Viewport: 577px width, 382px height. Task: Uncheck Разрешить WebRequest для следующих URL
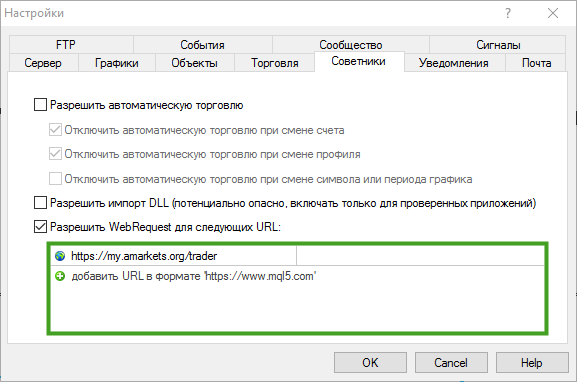click(x=40, y=227)
